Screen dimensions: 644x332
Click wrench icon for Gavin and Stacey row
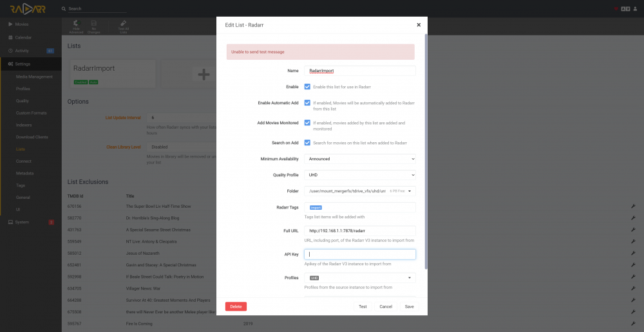[x=633, y=265]
